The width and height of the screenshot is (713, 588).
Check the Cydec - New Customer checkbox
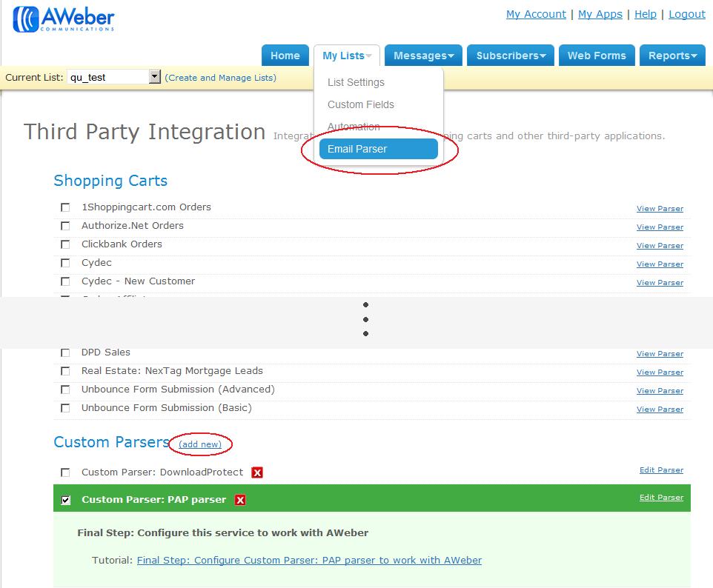(65, 281)
